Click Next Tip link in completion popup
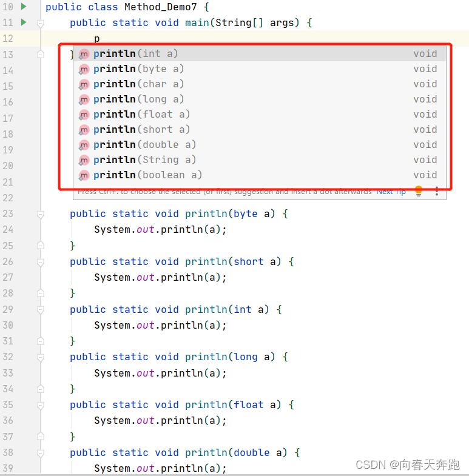The image size is (469, 476). pos(391,192)
